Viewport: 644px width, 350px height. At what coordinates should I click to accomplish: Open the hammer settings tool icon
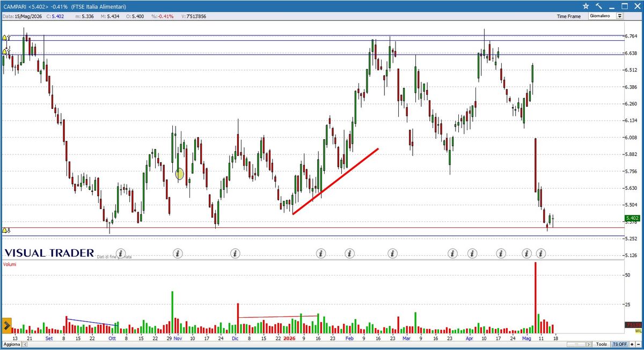[598, 5]
